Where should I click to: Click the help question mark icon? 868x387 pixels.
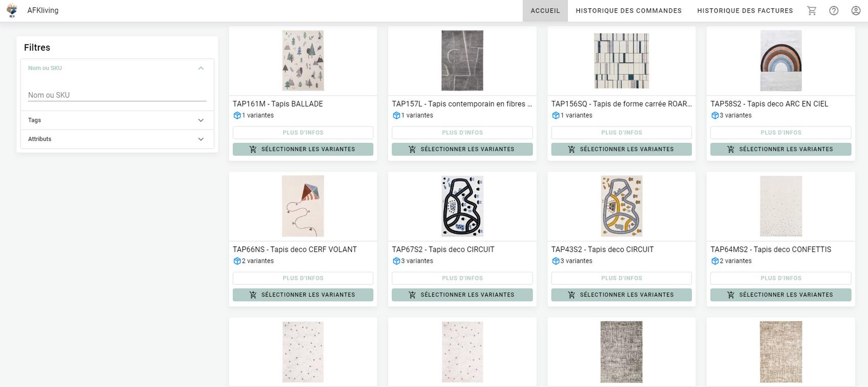[834, 11]
